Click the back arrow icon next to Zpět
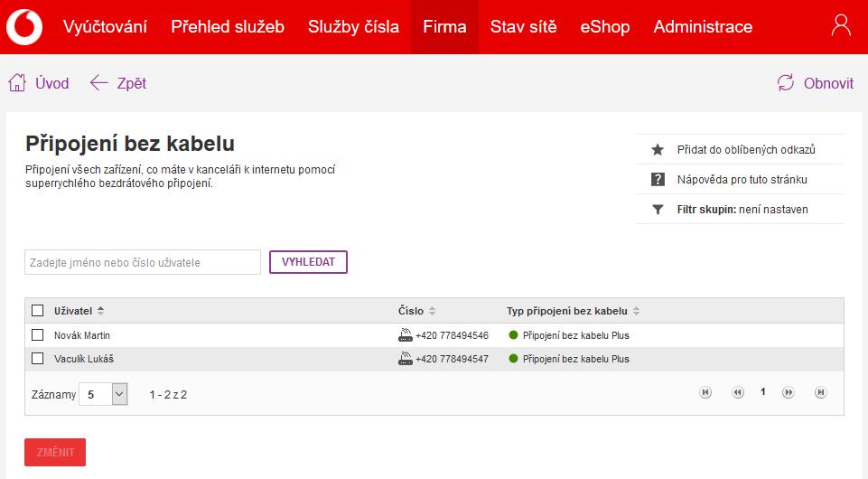The image size is (868, 479). [98, 83]
